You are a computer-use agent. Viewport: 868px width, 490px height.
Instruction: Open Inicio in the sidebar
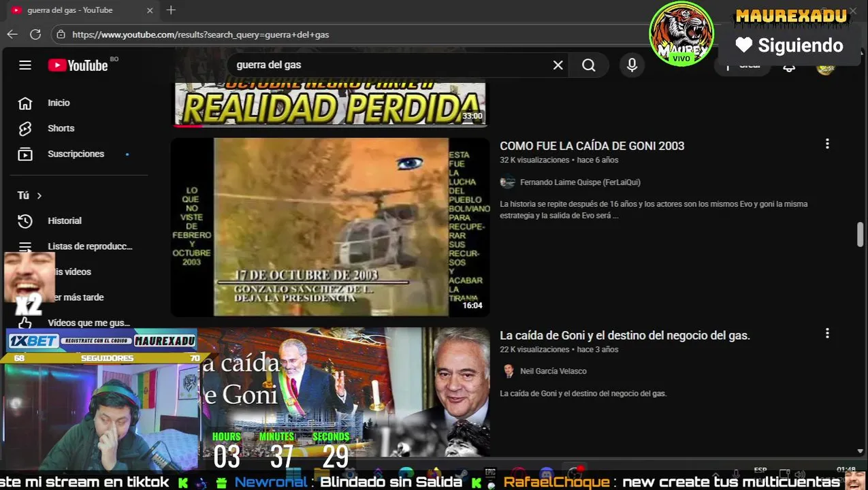(x=59, y=103)
